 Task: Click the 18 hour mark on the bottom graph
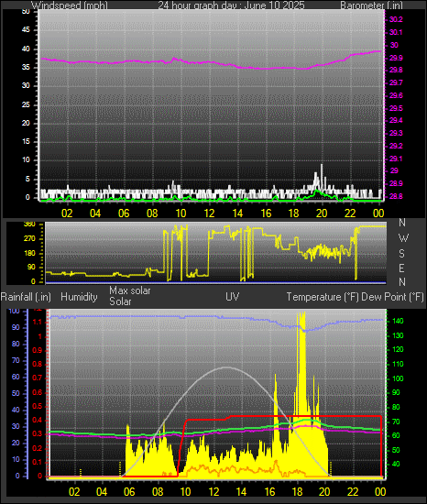(297, 492)
